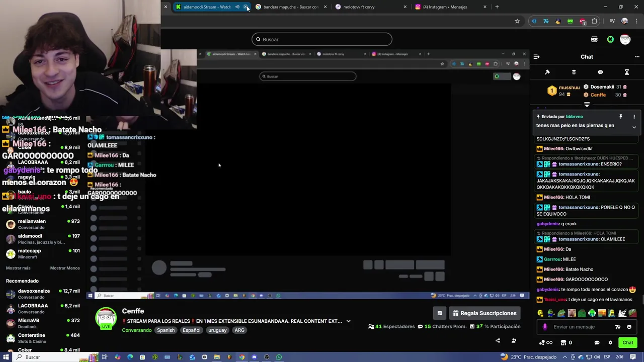Close the aidamoodi Stream tab
This screenshot has width=644, height=362.
[x=246, y=7]
